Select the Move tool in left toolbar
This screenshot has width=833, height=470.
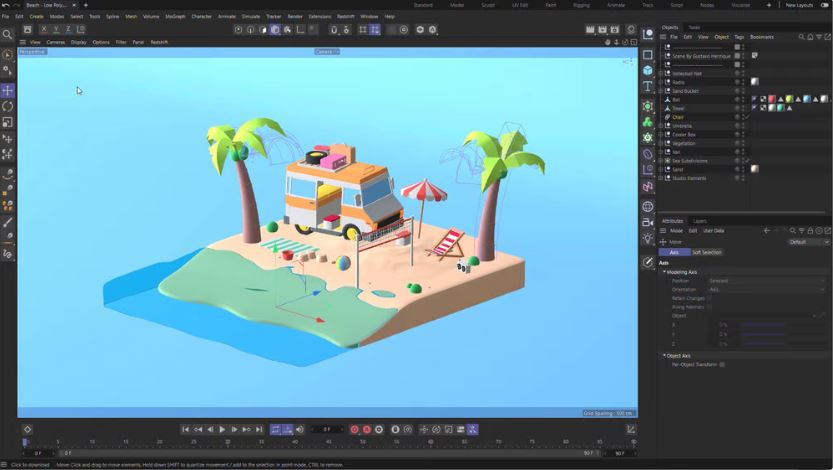[8, 90]
